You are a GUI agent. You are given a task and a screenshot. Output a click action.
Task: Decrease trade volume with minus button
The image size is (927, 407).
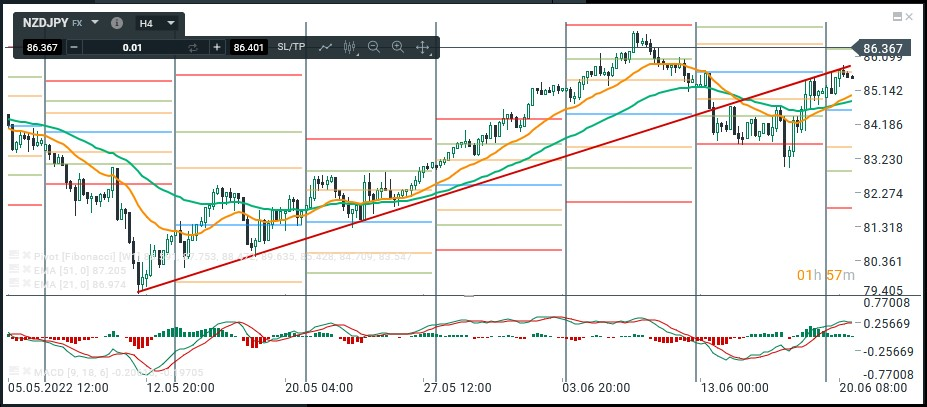pos(74,47)
